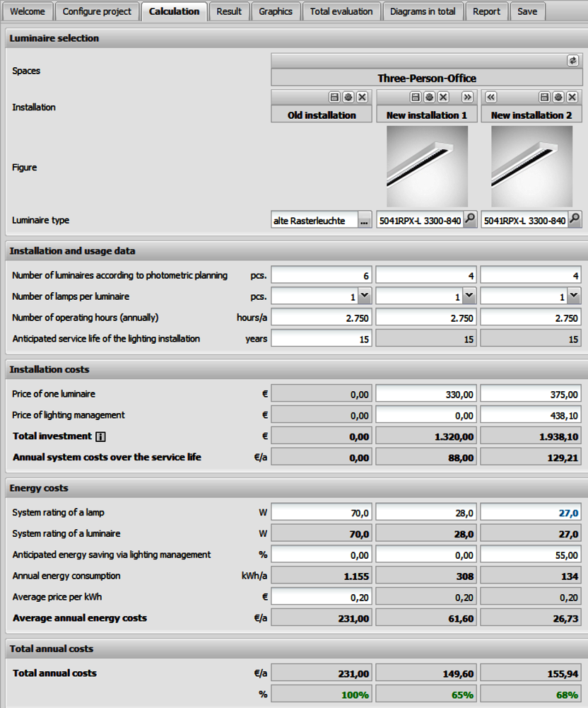This screenshot has width=588, height=708.
Task: Edit energy saving percentage for New installation 1
Action: [426, 555]
